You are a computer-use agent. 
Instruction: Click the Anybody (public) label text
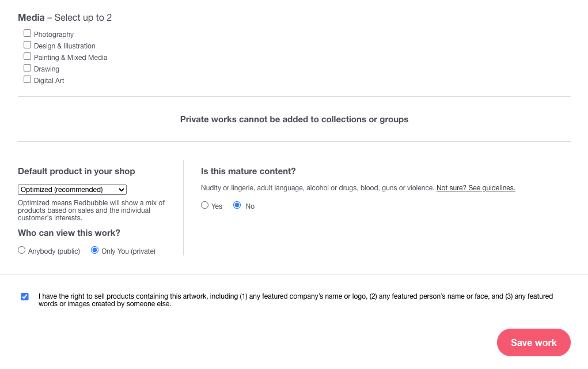[x=54, y=251]
